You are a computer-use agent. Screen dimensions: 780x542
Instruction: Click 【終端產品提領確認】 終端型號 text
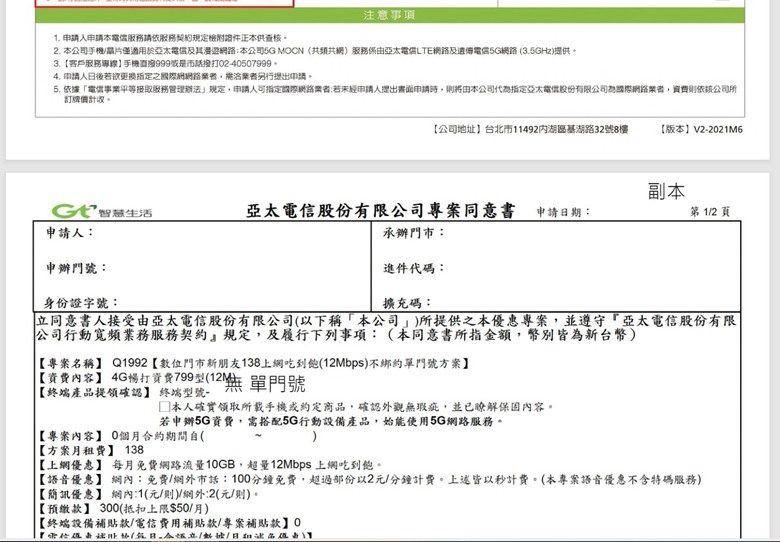124,393
